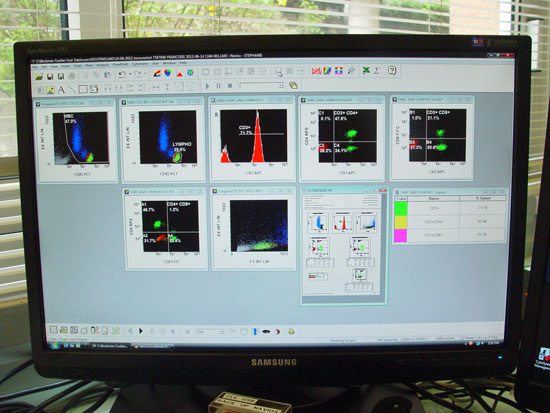This screenshot has width=550, height=413.
Task: Insert a density plot with the round colored icon
Action: 168,73
